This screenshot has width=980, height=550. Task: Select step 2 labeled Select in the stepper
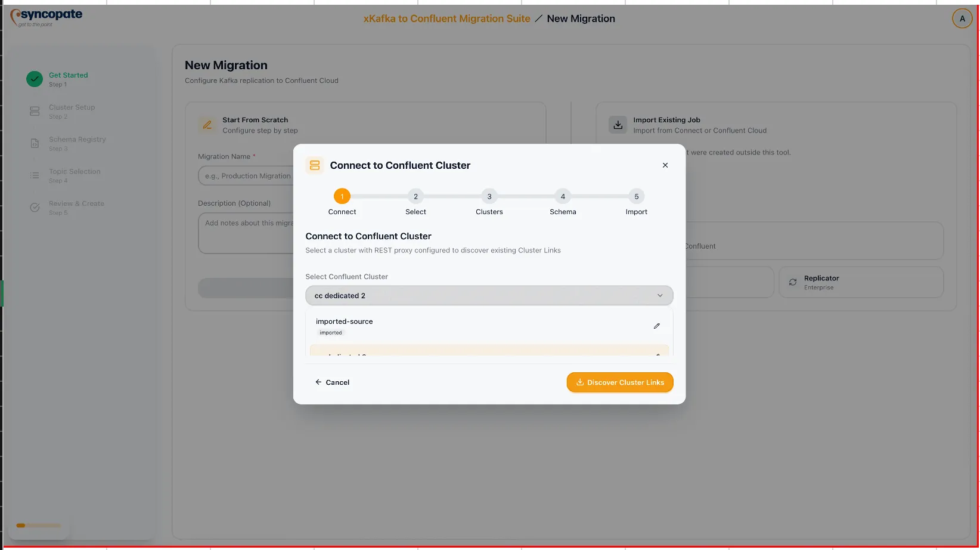click(415, 196)
